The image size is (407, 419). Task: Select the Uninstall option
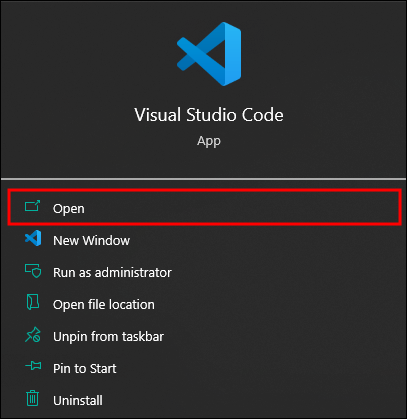coord(204,400)
